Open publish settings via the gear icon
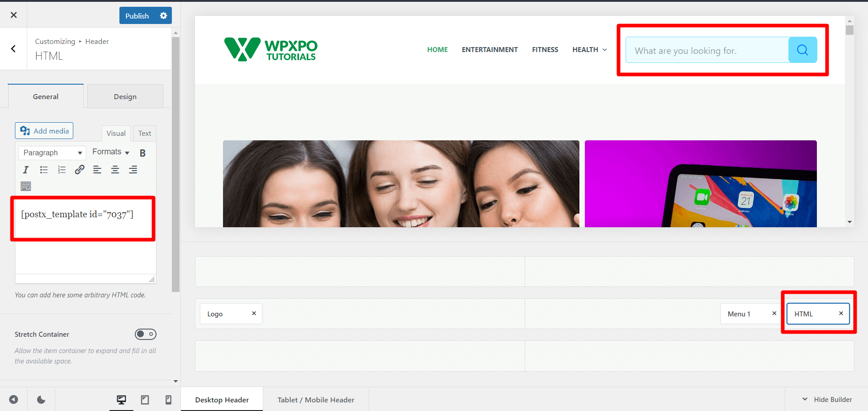This screenshot has width=868, height=411. click(x=163, y=15)
